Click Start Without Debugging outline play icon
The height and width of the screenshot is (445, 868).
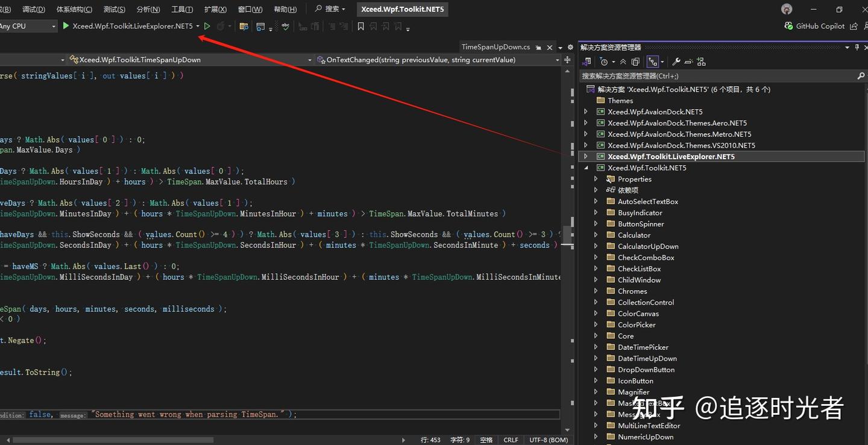click(x=207, y=26)
